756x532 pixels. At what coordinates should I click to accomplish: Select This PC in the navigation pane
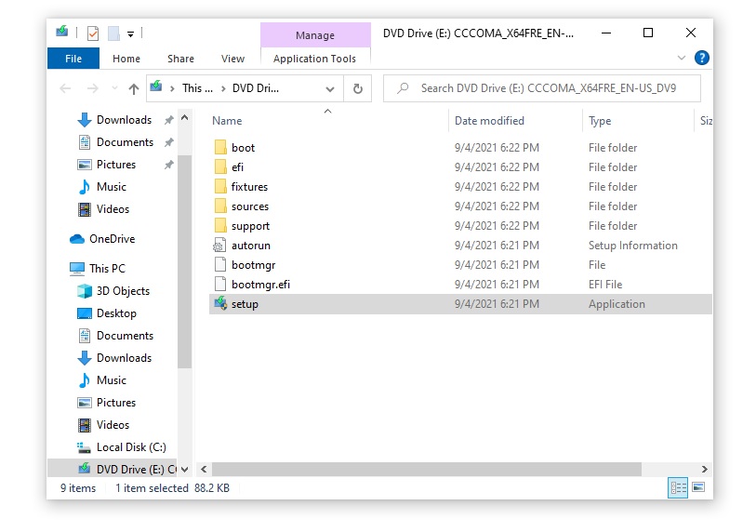pos(98,268)
